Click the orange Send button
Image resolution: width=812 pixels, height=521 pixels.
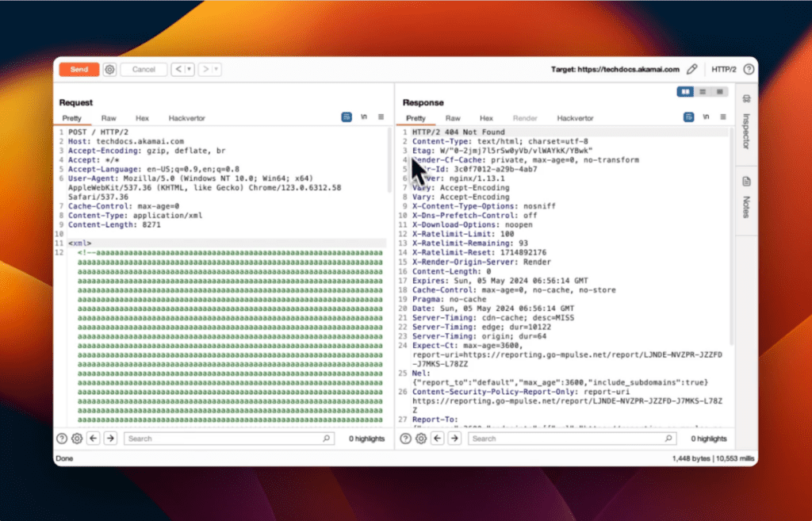(x=79, y=70)
